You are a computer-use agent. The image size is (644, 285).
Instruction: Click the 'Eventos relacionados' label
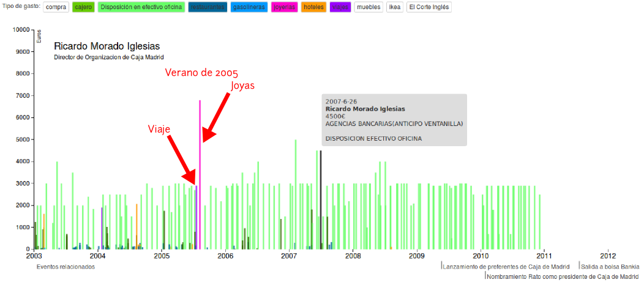coord(66,267)
